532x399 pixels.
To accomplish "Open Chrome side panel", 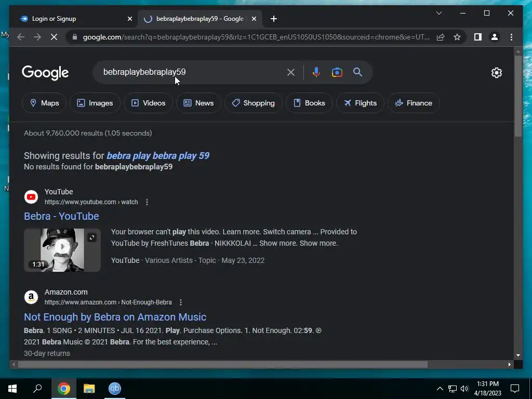I will pos(478,37).
